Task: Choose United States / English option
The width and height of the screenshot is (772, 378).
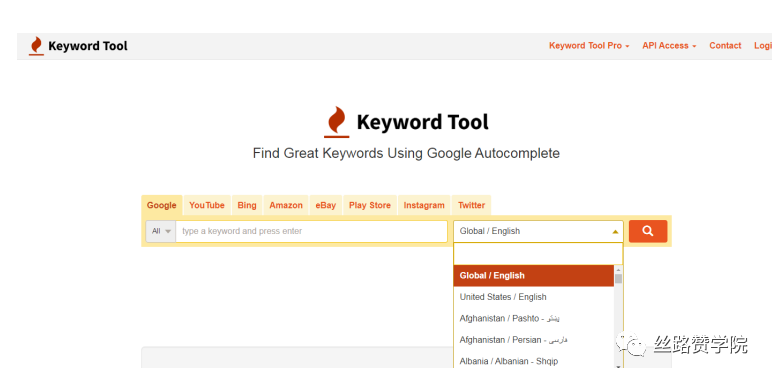Action: pyautogui.click(x=534, y=297)
